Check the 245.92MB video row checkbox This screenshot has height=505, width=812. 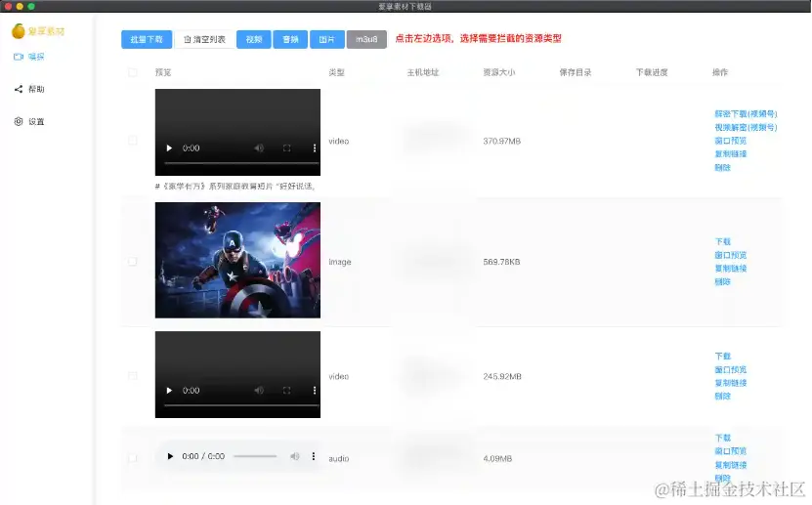point(133,376)
